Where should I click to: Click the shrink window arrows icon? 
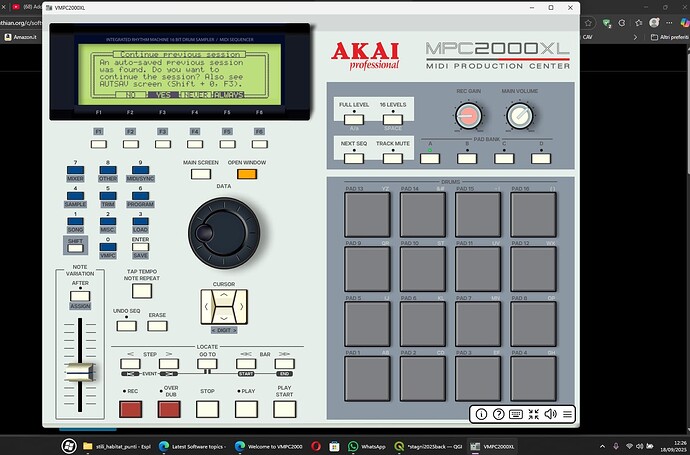532,413
